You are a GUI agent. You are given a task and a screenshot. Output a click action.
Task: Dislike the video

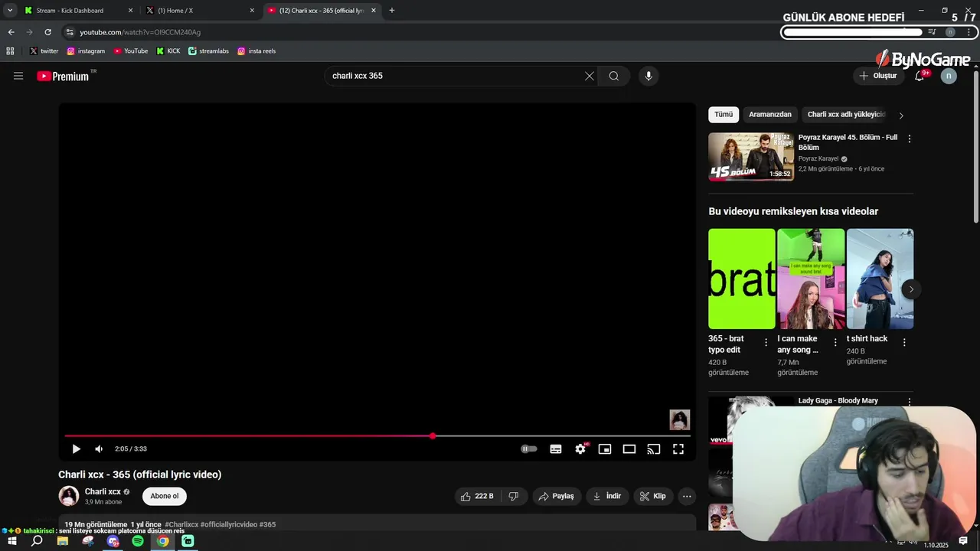click(x=514, y=496)
